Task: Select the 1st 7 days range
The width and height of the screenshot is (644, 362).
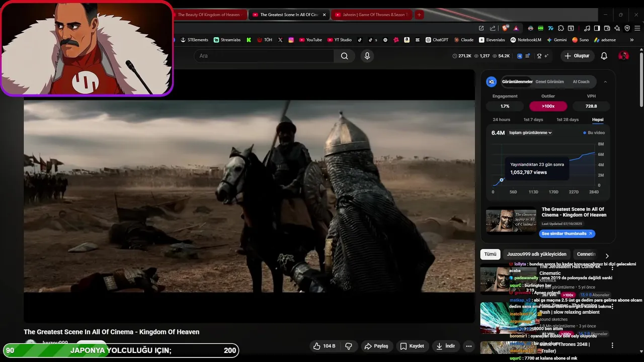Action: pyautogui.click(x=533, y=120)
